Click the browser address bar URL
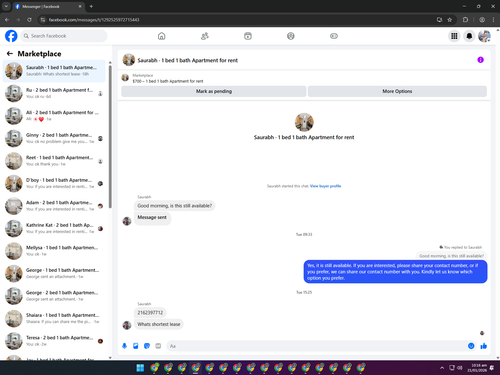500x375 pixels. coord(94,20)
